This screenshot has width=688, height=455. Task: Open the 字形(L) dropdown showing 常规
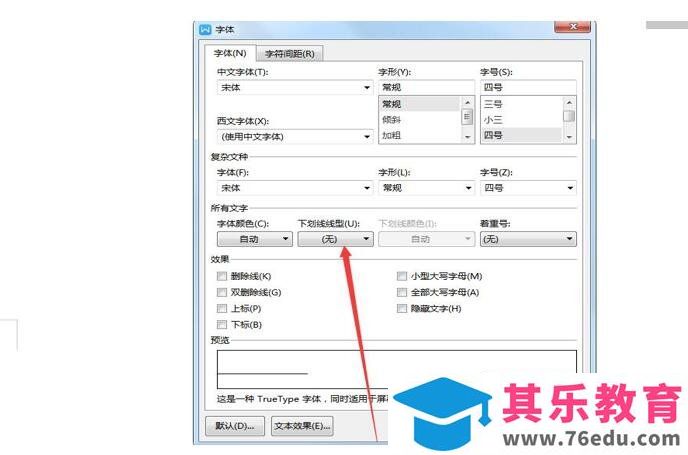pyautogui.click(x=426, y=188)
